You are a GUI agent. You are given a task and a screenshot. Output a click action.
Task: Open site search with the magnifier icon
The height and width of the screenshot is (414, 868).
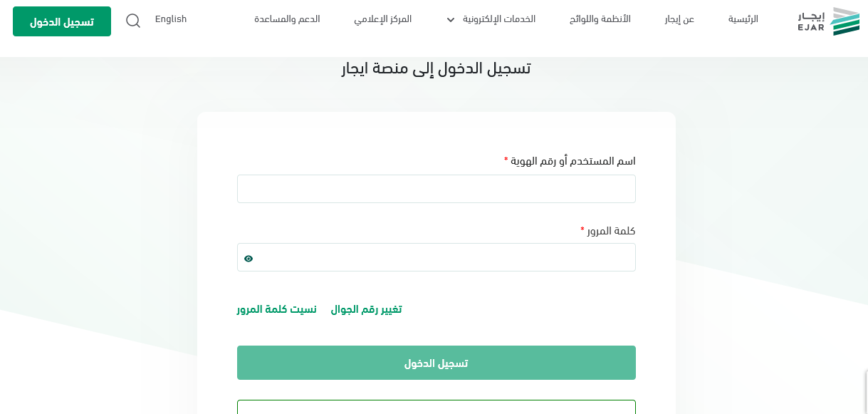133,21
